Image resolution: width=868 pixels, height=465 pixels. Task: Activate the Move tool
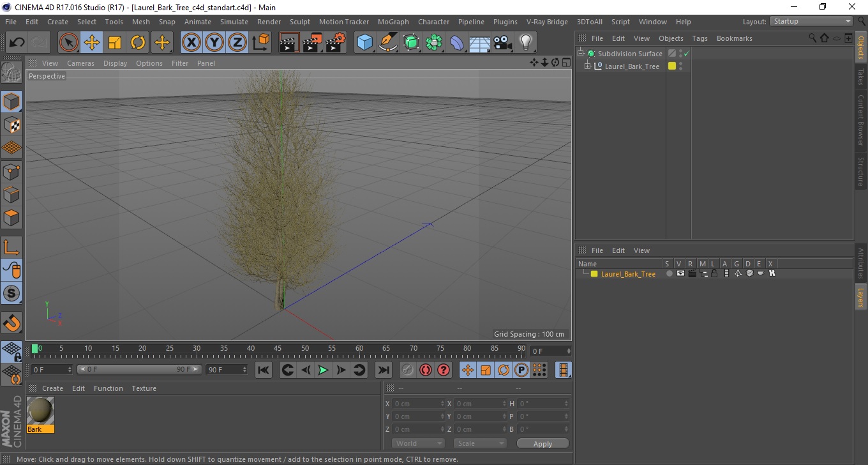point(92,43)
